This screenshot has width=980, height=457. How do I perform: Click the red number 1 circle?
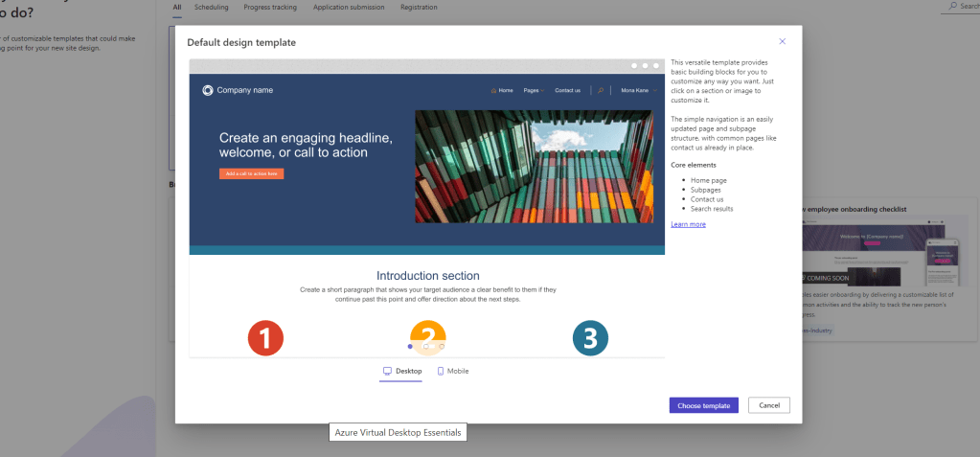(265, 338)
